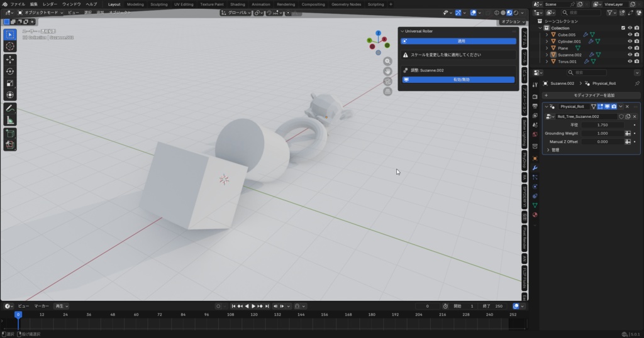
Task: Toggle Physical_Roll edit mode display
Action: pyautogui.click(x=600, y=107)
